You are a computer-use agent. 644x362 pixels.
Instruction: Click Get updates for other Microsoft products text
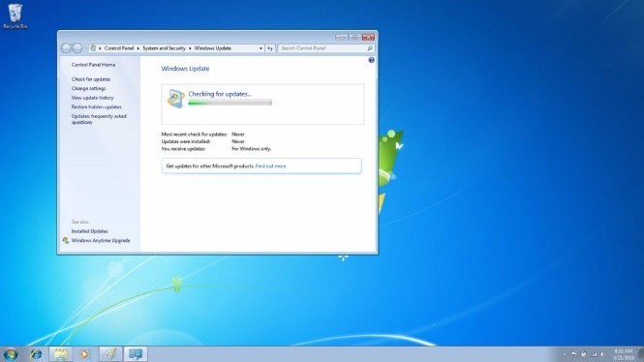pos(210,166)
